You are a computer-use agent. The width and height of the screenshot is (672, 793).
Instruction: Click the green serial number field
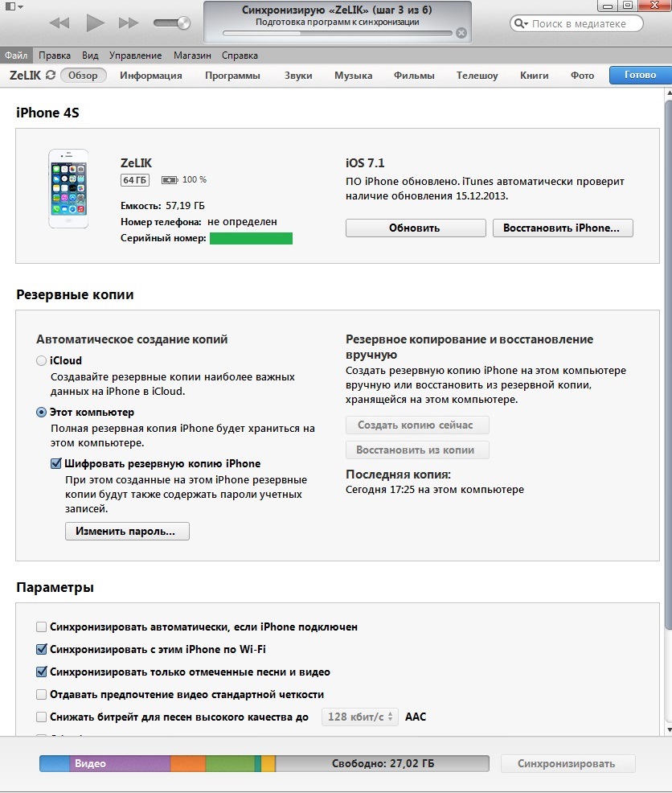pyautogui.click(x=251, y=238)
